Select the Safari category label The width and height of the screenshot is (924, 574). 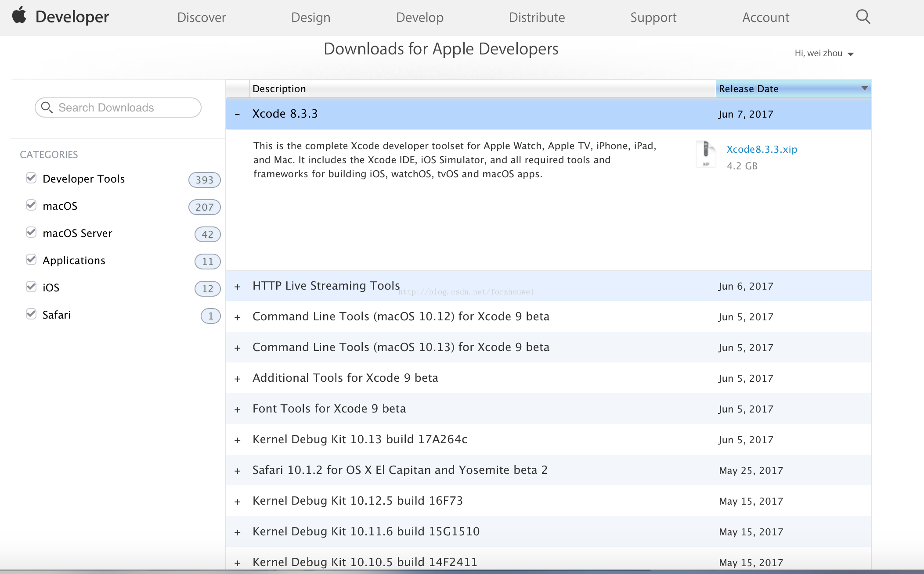pos(57,315)
